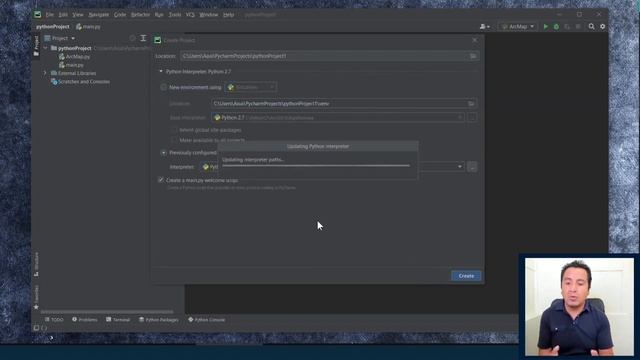
Task: Open the Code menu
Action: 120,14
